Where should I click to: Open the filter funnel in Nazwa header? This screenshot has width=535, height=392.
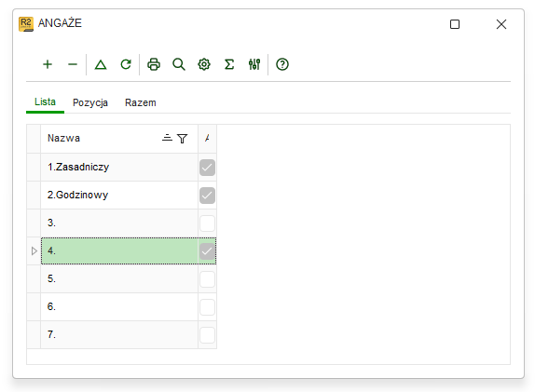pyautogui.click(x=182, y=139)
